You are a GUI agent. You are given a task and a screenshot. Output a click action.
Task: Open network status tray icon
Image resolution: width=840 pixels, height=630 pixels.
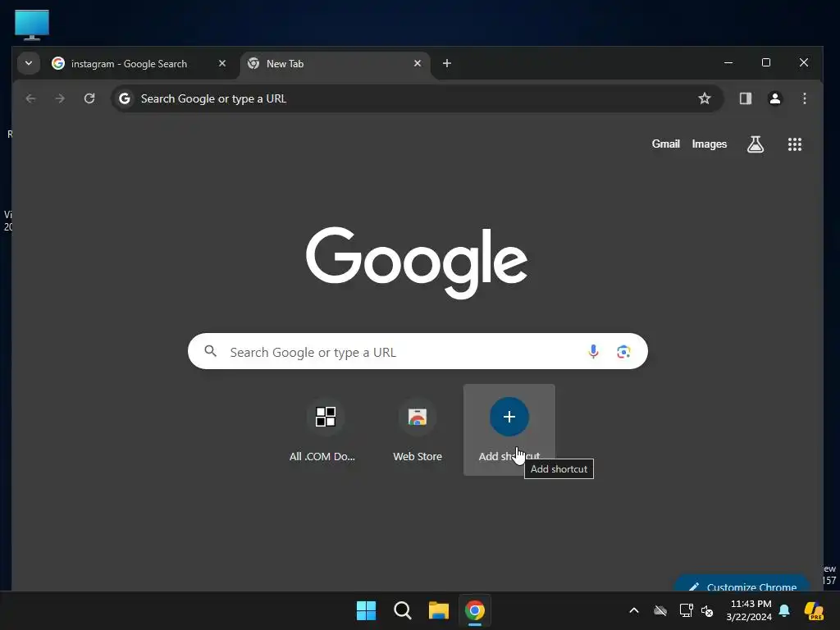click(x=687, y=610)
